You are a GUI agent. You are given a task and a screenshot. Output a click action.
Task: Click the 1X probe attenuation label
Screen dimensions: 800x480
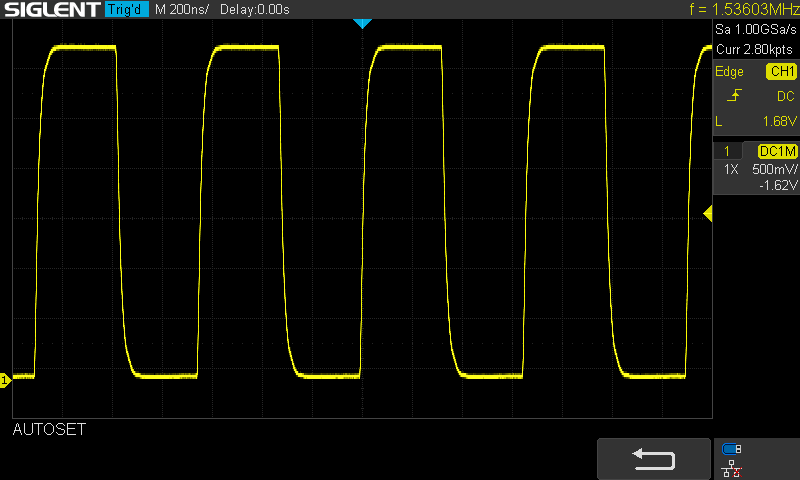click(731, 169)
